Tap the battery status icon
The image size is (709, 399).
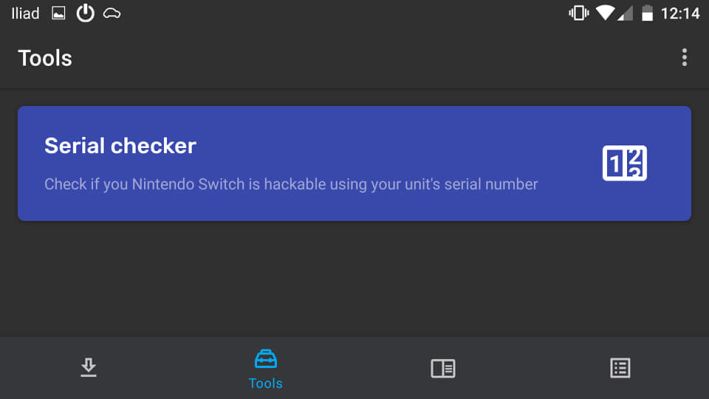[648, 13]
